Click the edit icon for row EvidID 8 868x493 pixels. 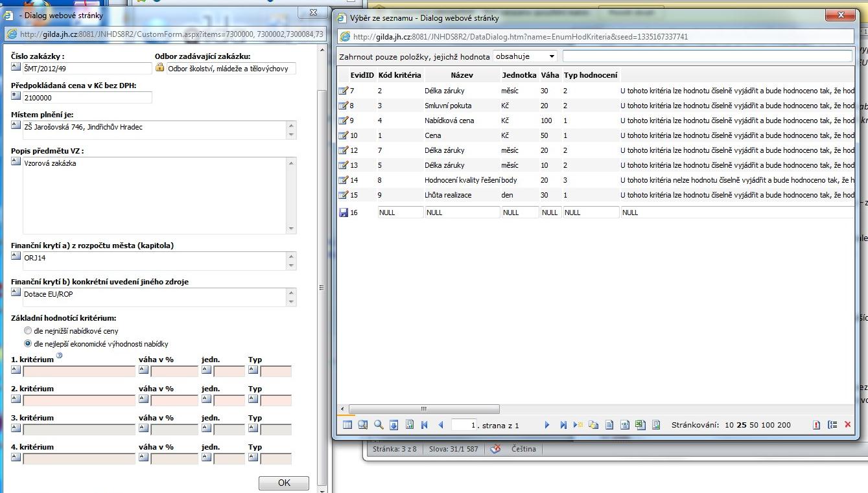[344, 106]
